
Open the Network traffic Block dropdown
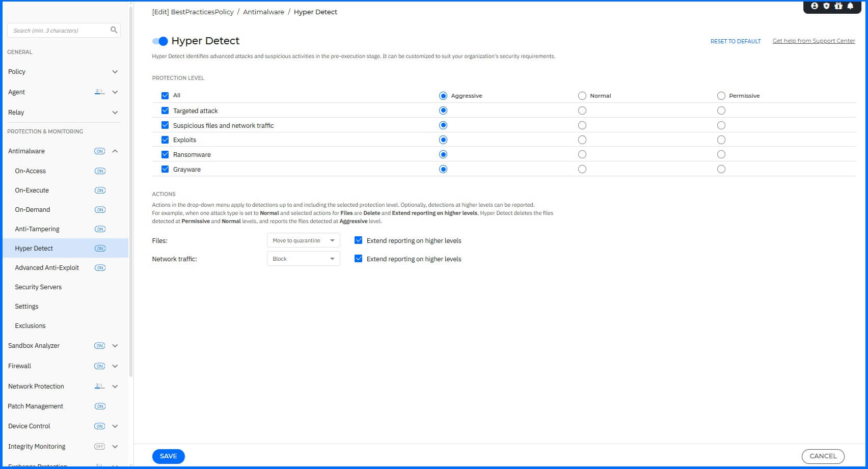303,258
